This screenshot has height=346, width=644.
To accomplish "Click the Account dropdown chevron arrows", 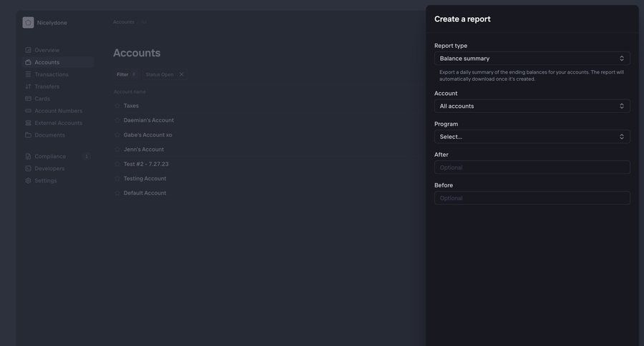I will pyautogui.click(x=621, y=106).
